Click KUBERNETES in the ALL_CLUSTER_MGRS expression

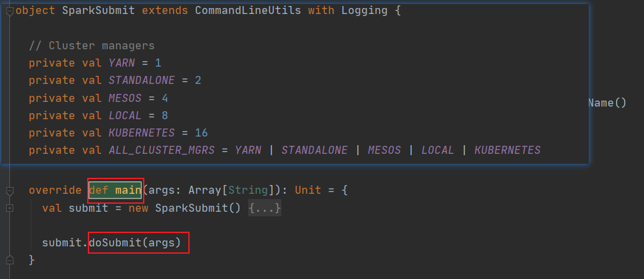(x=507, y=150)
